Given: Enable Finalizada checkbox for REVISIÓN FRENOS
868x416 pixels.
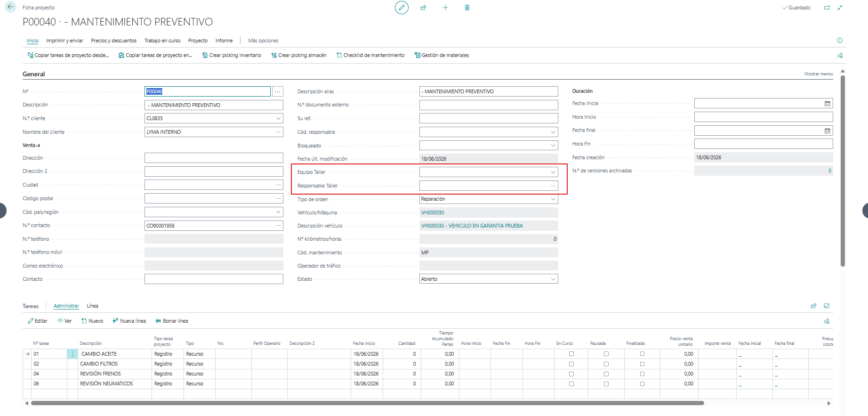Looking at the screenshot, I should point(642,374).
